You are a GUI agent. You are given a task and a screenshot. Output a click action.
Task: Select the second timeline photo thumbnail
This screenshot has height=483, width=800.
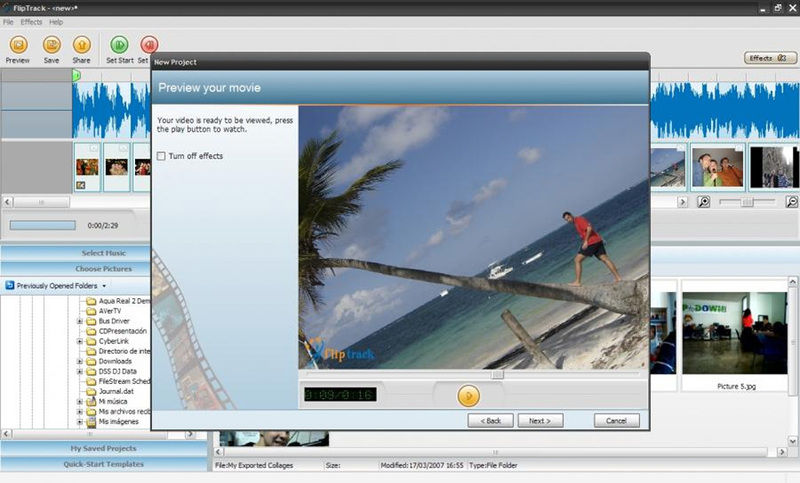click(x=116, y=167)
